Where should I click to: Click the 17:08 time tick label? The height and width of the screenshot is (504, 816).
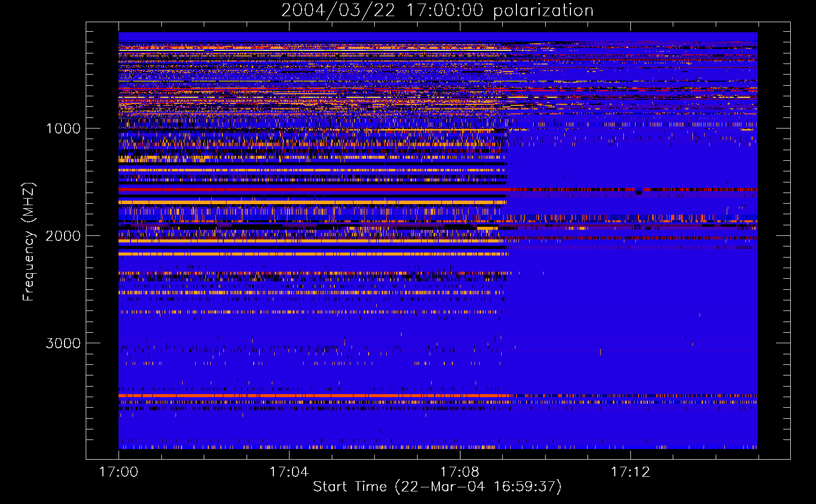click(x=459, y=472)
